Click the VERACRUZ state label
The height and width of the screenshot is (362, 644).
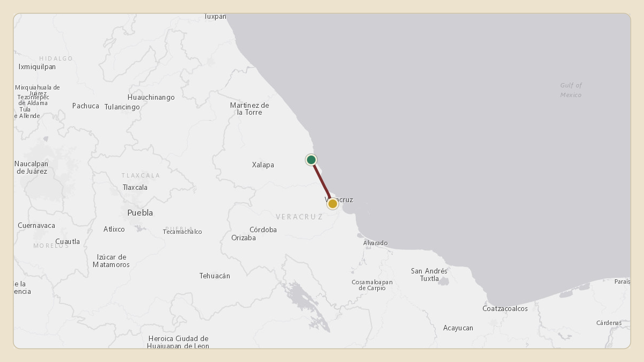(299, 217)
